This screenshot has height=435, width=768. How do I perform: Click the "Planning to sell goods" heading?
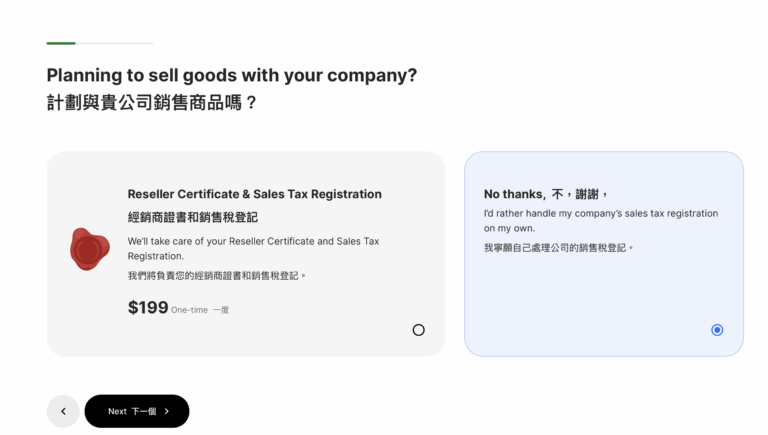pos(231,75)
